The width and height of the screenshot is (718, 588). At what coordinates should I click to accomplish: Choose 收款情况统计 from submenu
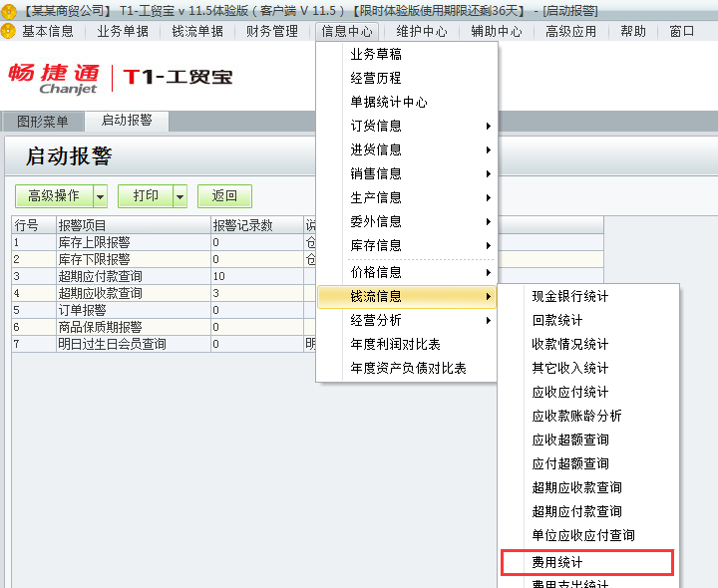coord(589,344)
